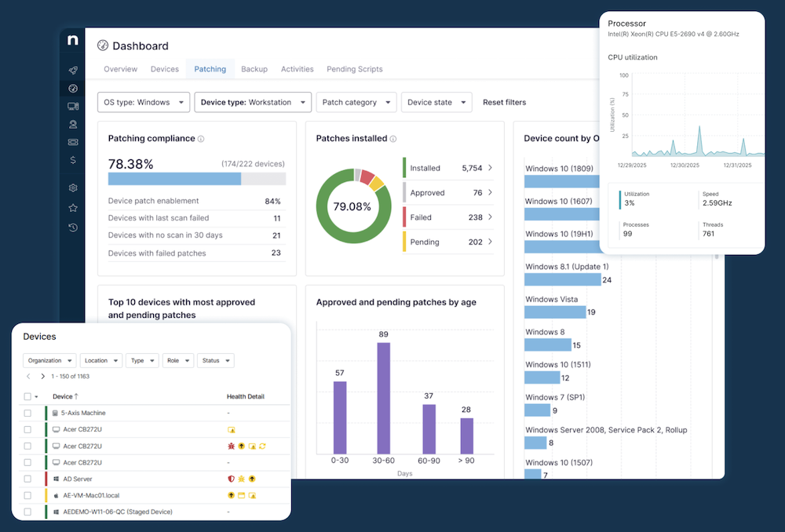785x532 pixels.
Task: Expand the Device state dropdown
Action: click(x=436, y=102)
